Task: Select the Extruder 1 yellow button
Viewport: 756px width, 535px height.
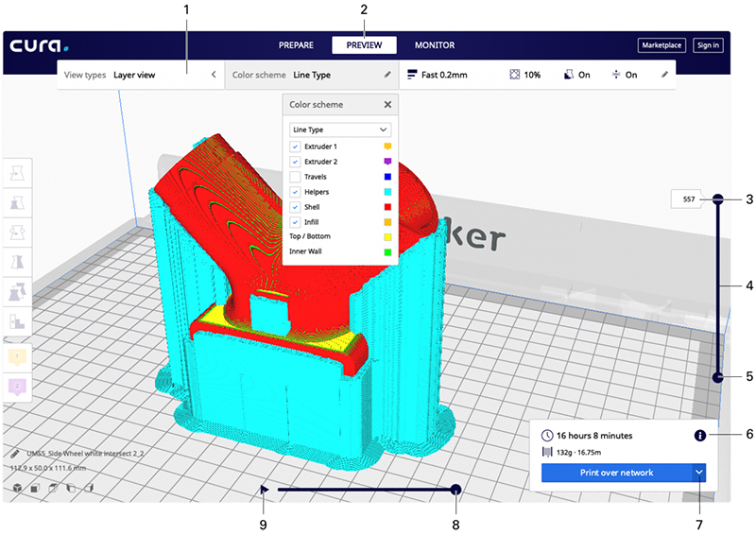Action: coord(18,358)
